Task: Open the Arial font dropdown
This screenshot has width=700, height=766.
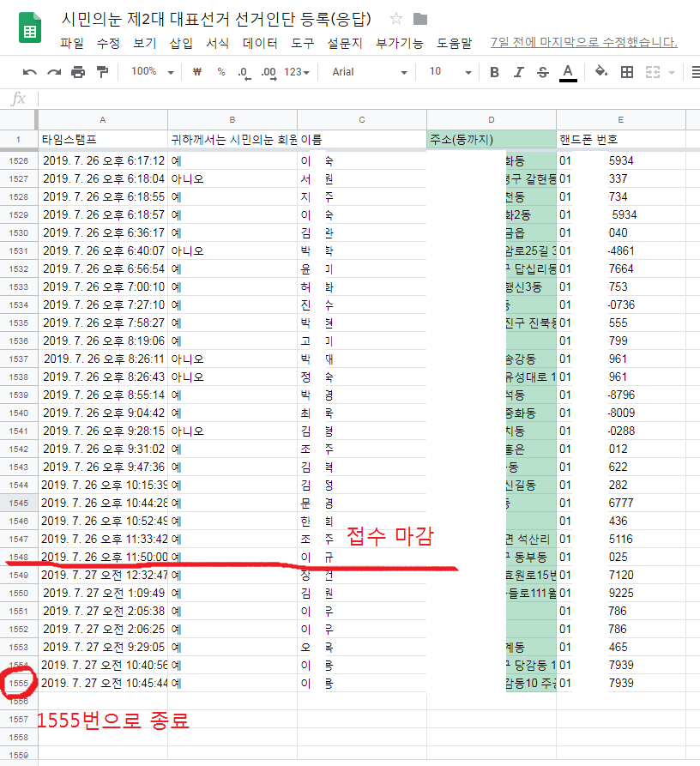Action: pos(371,72)
